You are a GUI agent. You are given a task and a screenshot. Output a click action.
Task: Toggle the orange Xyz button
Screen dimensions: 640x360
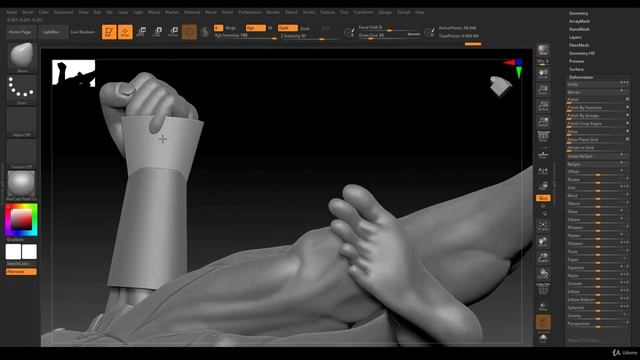pyautogui.click(x=543, y=198)
